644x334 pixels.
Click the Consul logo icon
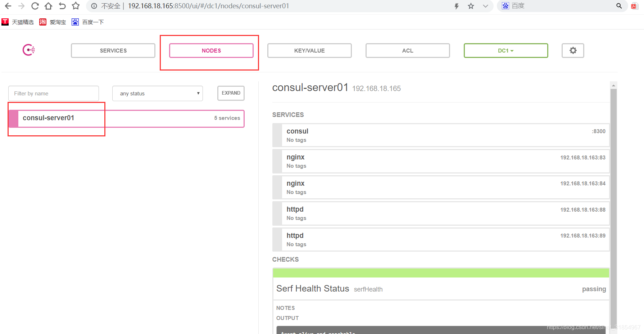tap(29, 50)
